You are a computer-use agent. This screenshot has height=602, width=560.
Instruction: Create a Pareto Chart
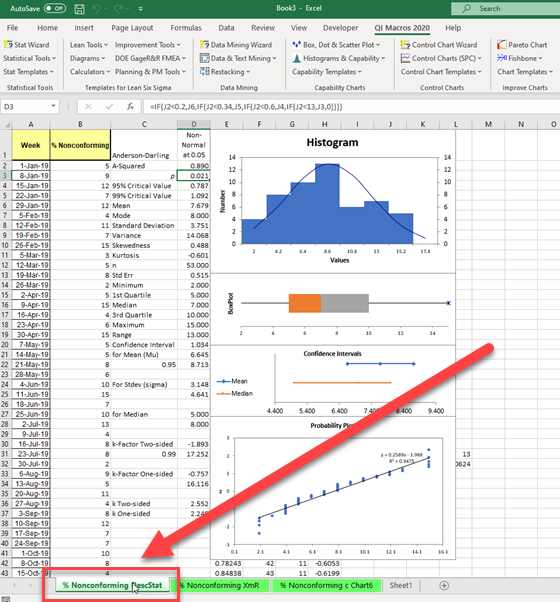[522, 45]
